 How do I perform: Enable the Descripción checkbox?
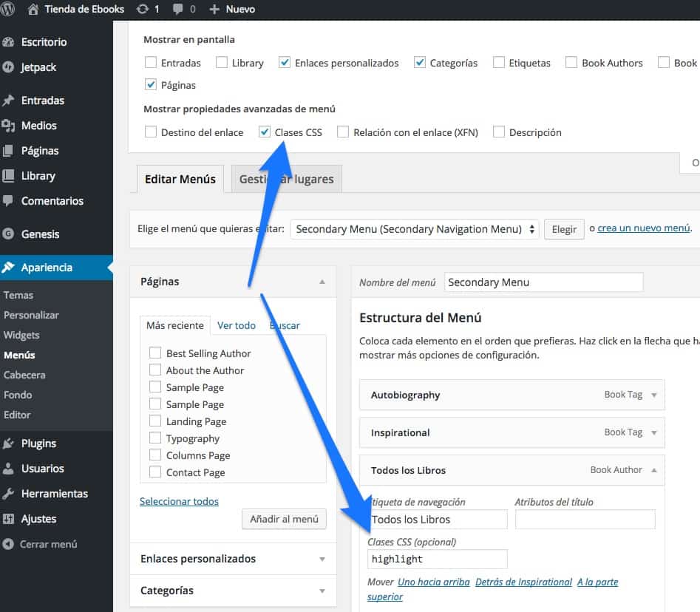pyautogui.click(x=499, y=132)
